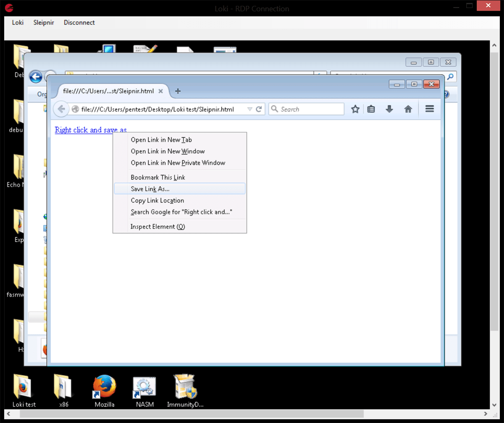504x423 pixels.
Task: Open the Firefox hamburger menu
Action: click(429, 109)
